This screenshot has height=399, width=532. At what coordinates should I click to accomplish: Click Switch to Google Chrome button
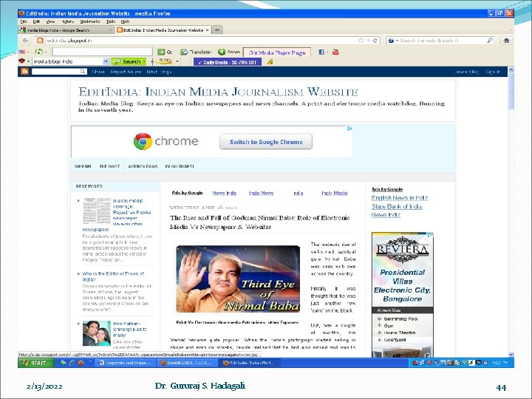(x=266, y=142)
